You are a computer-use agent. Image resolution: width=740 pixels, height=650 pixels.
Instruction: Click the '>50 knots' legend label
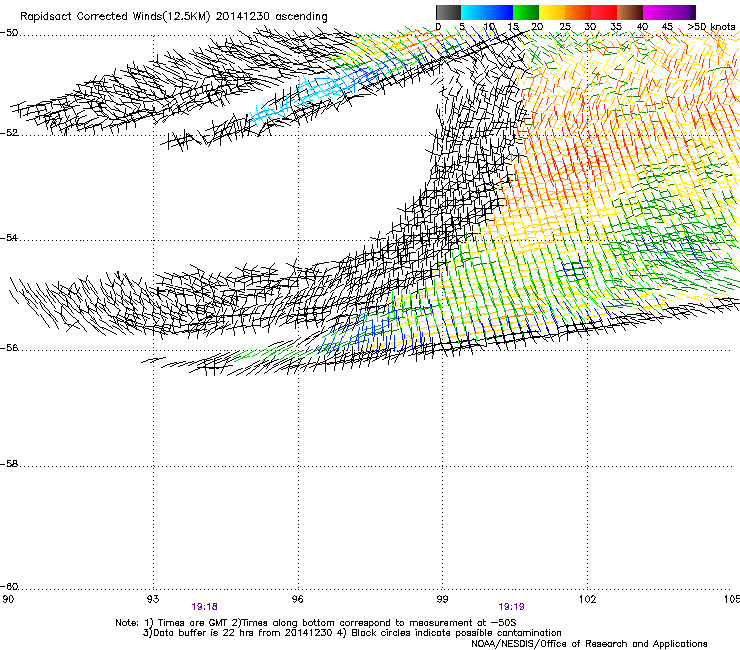[x=711, y=26]
